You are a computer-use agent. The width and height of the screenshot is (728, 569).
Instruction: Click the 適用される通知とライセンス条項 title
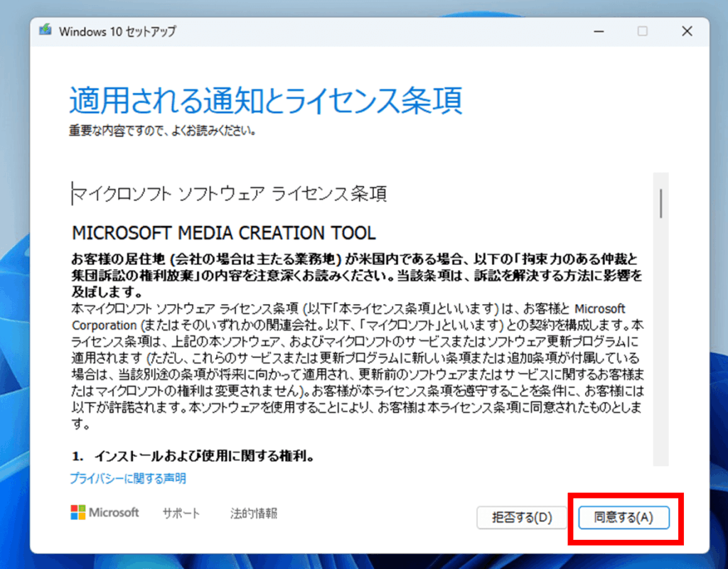(266, 100)
